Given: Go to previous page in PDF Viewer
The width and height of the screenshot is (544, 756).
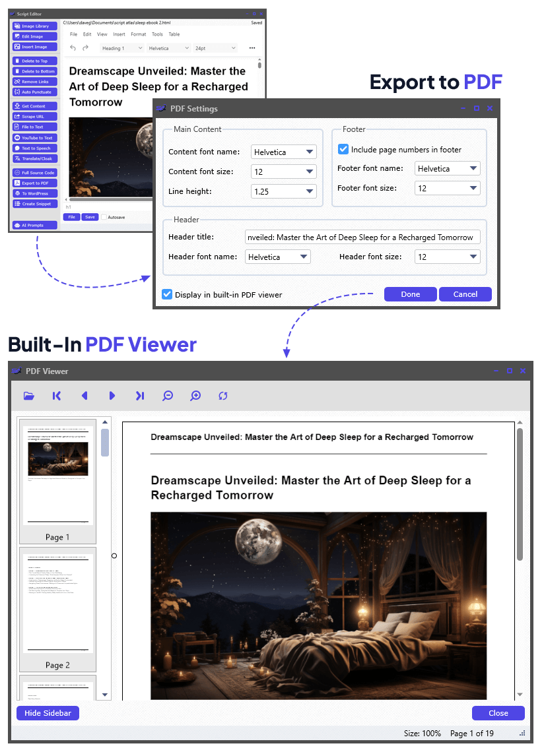Looking at the screenshot, I should [x=85, y=396].
